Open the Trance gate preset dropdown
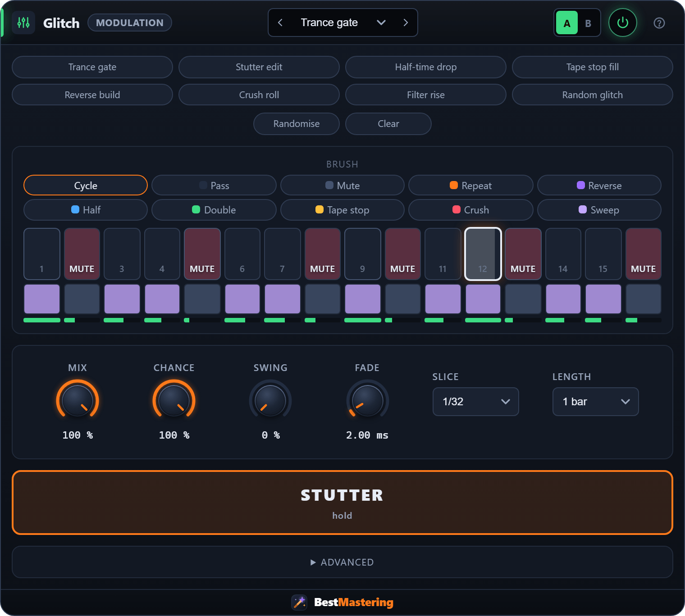This screenshot has width=685, height=616. [343, 23]
